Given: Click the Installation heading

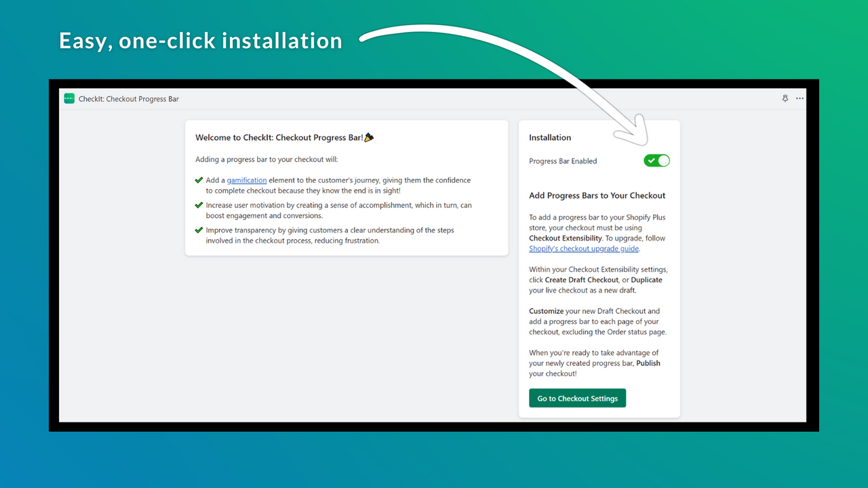Looking at the screenshot, I should point(550,138).
